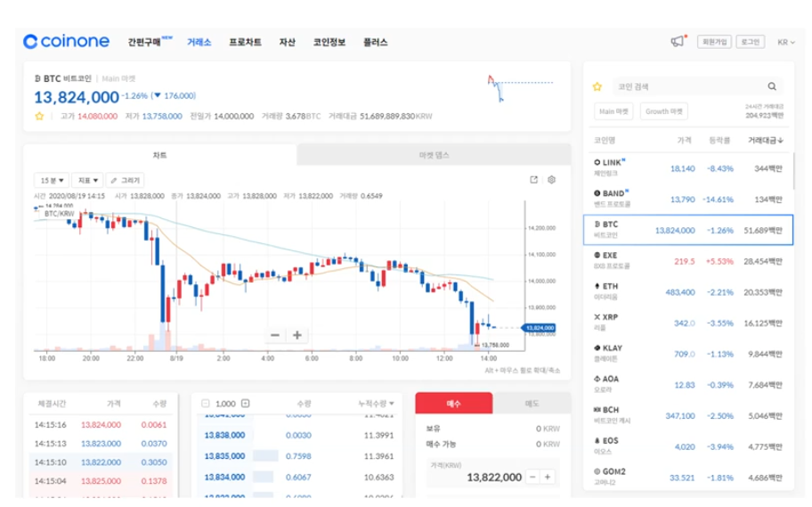Click the 14:15:10 trade history row
812x507 pixels.
[101, 462]
